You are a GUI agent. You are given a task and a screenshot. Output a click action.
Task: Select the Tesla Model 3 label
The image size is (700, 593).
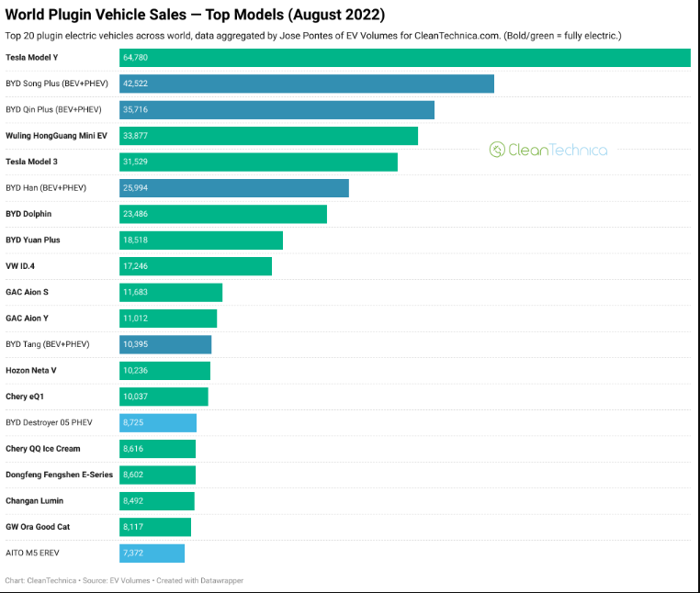coord(31,162)
